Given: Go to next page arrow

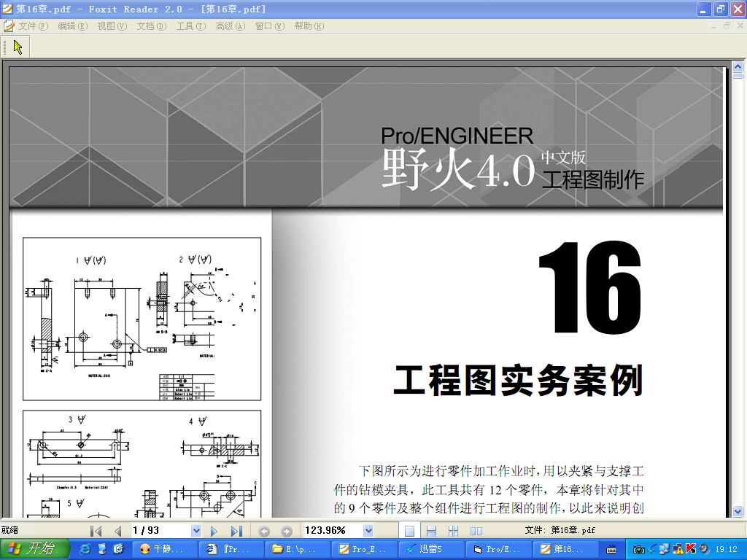Looking at the screenshot, I should point(214,531).
